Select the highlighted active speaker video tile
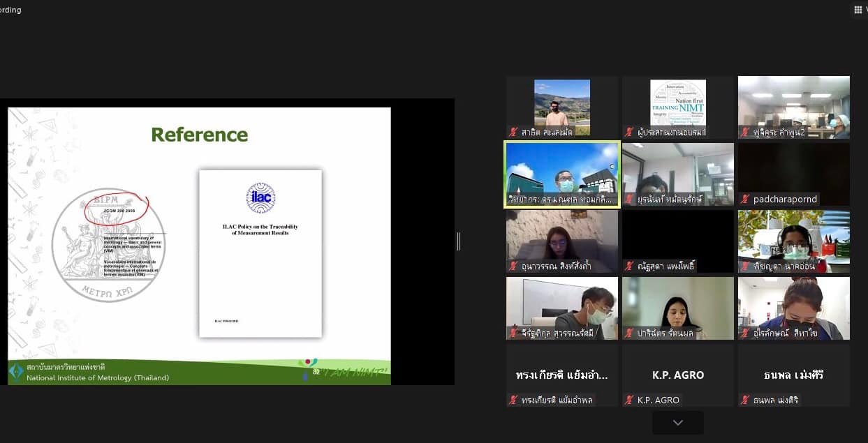Screen dimensions: 868x443 [x=562, y=173]
